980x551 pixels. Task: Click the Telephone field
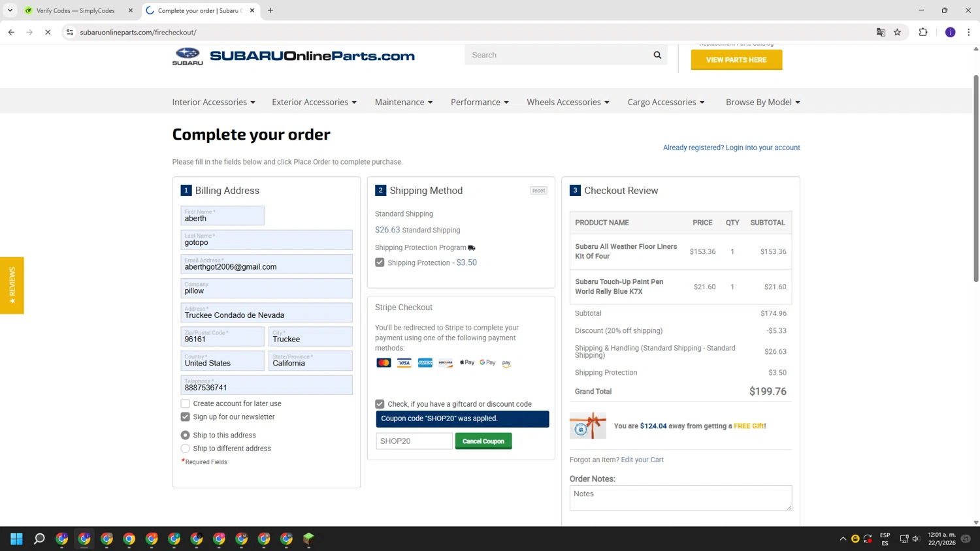(x=267, y=385)
